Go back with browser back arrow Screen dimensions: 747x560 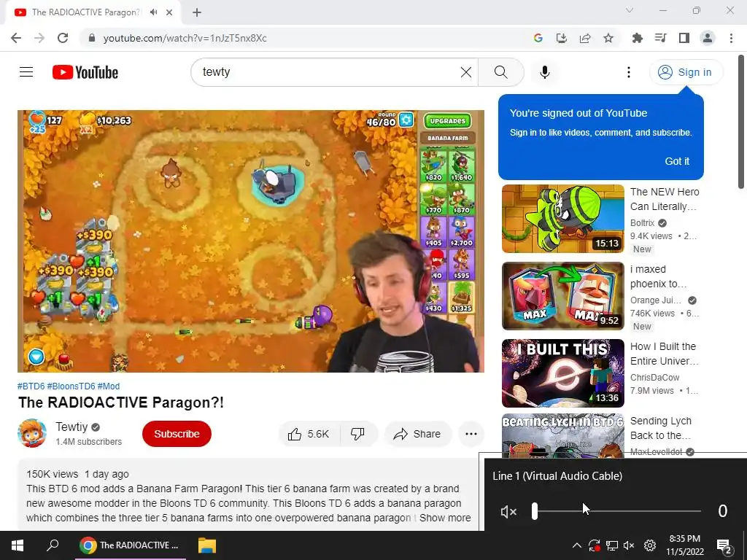[x=16, y=38]
